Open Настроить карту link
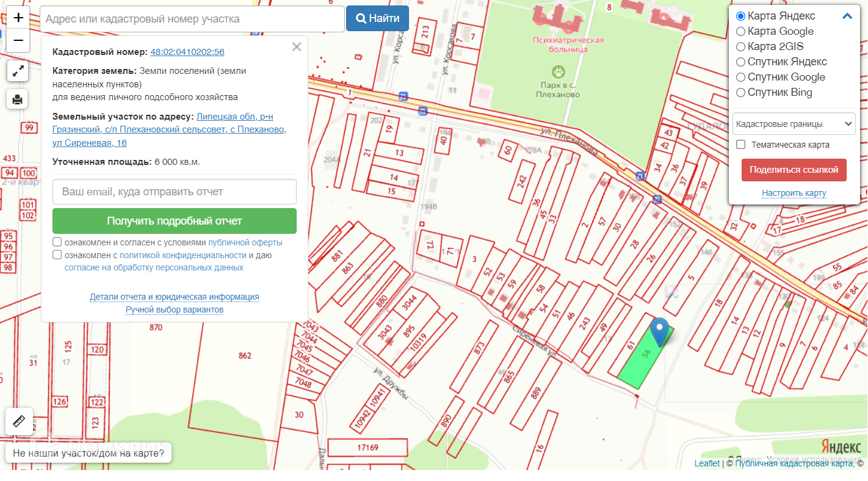This screenshot has height=481, width=868. pyautogui.click(x=794, y=193)
